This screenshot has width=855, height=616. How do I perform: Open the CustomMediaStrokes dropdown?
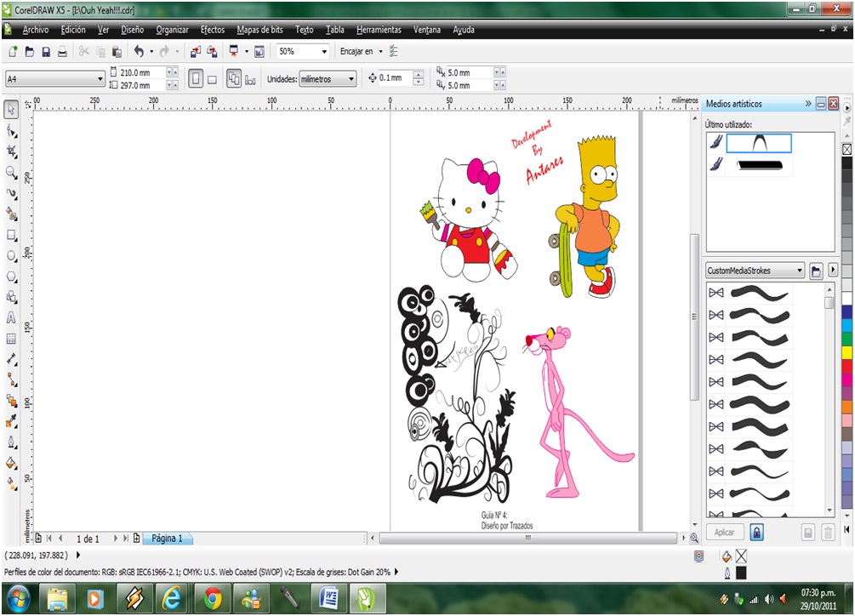pyautogui.click(x=800, y=271)
